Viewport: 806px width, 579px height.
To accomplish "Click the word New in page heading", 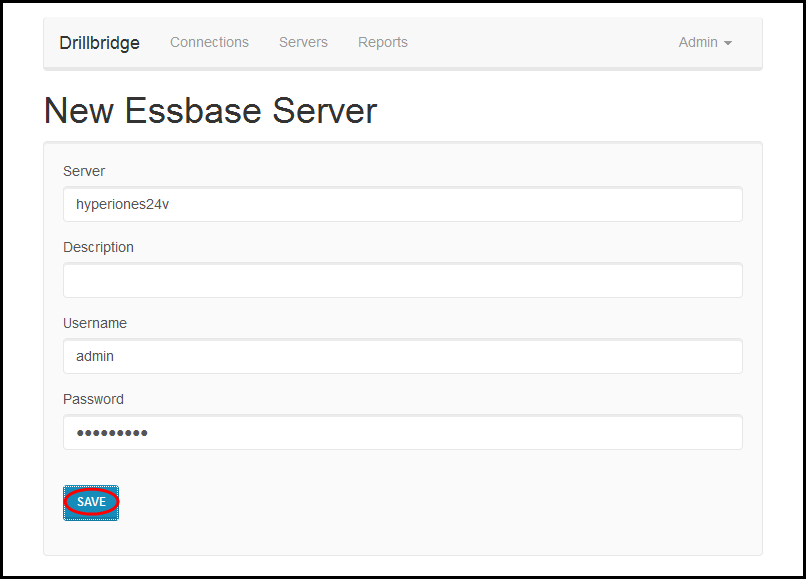I will 79,111.
